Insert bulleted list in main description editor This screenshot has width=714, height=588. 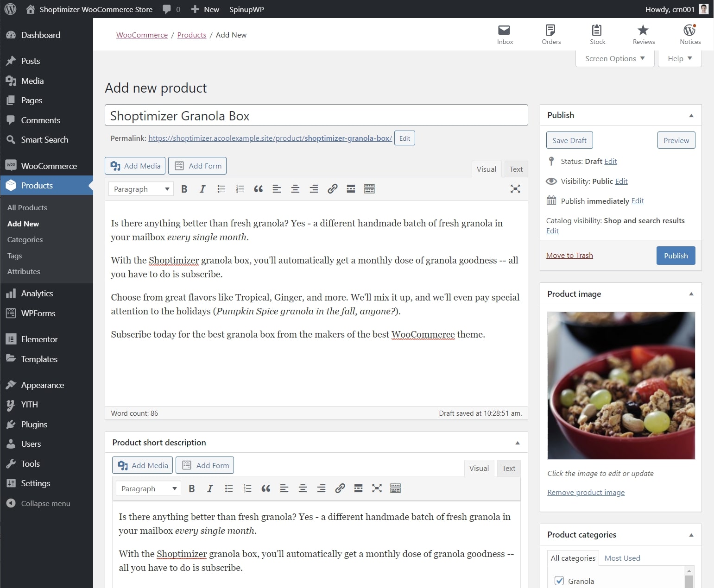coord(221,189)
